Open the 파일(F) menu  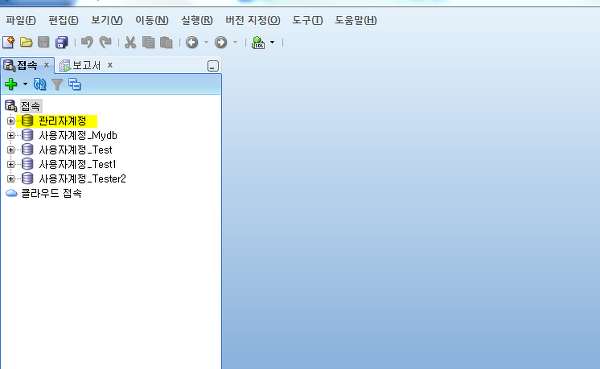coord(20,20)
